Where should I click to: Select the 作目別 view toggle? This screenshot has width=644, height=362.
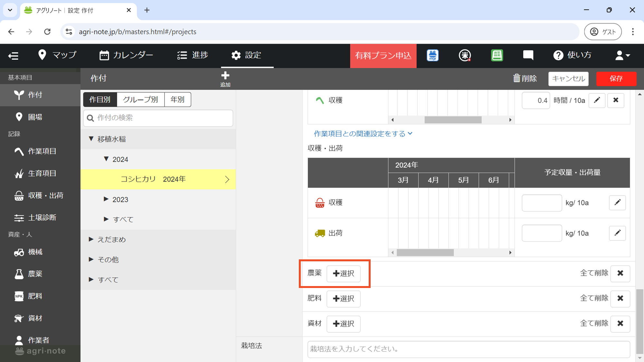(100, 99)
